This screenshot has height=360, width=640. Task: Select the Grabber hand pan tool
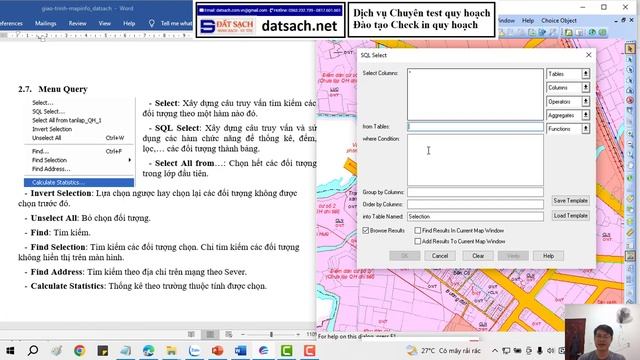point(630,166)
